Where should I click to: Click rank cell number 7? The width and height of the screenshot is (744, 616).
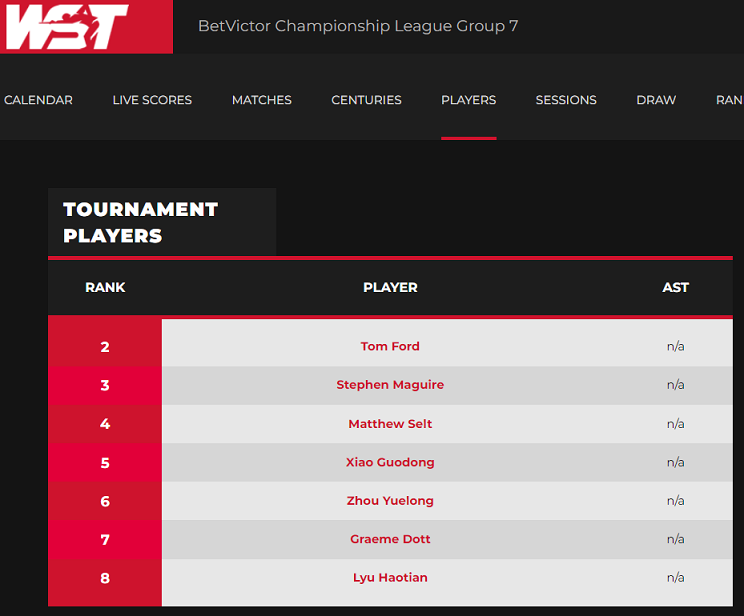pos(105,540)
